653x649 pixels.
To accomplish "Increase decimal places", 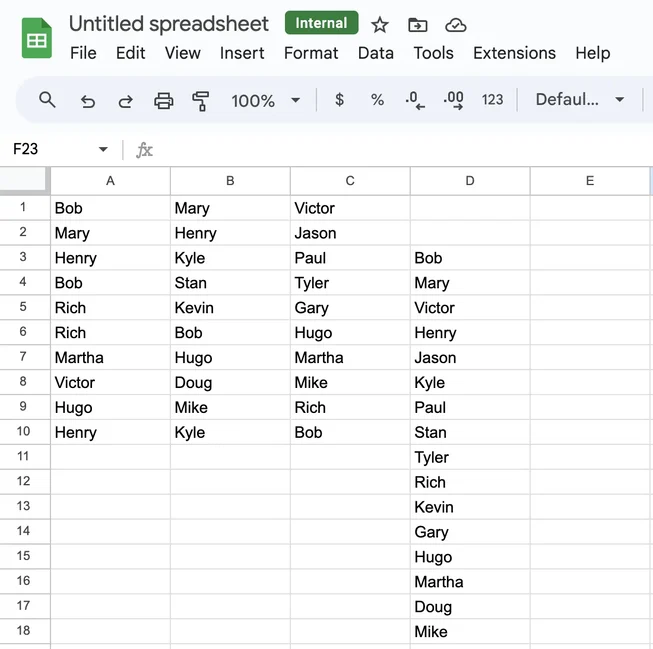I will (453, 100).
